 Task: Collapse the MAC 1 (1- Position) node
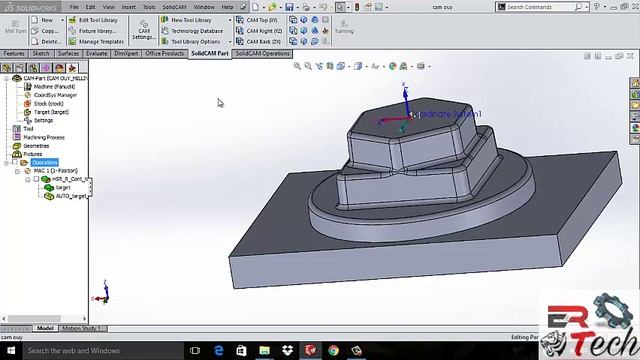click(x=17, y=171)
